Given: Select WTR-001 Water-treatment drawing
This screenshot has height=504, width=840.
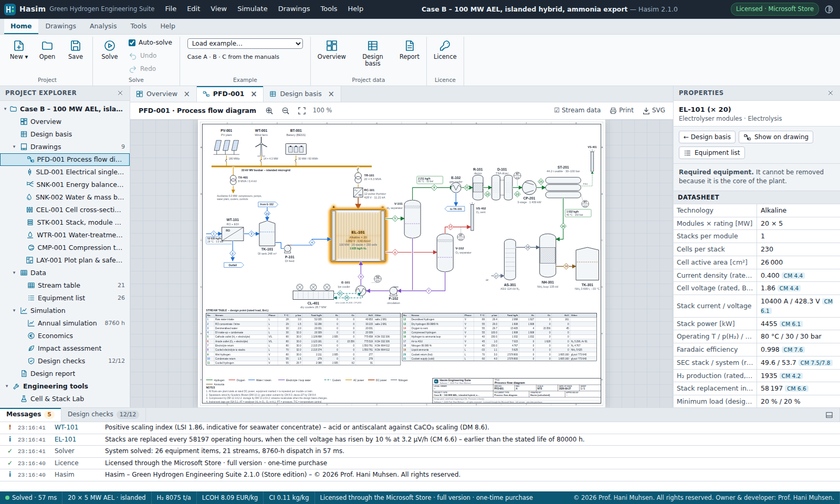Looking at the screenshot, I should tap(65, 235).
